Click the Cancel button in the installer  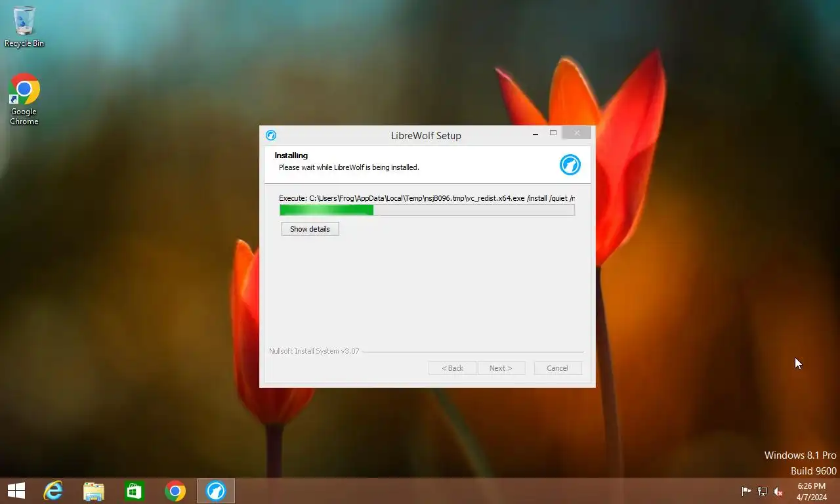[558, 368]
